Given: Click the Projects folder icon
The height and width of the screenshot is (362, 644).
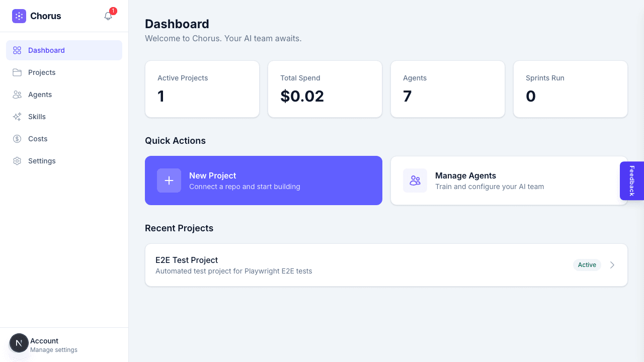Looking at the screenshot, I should coord(17,72).
